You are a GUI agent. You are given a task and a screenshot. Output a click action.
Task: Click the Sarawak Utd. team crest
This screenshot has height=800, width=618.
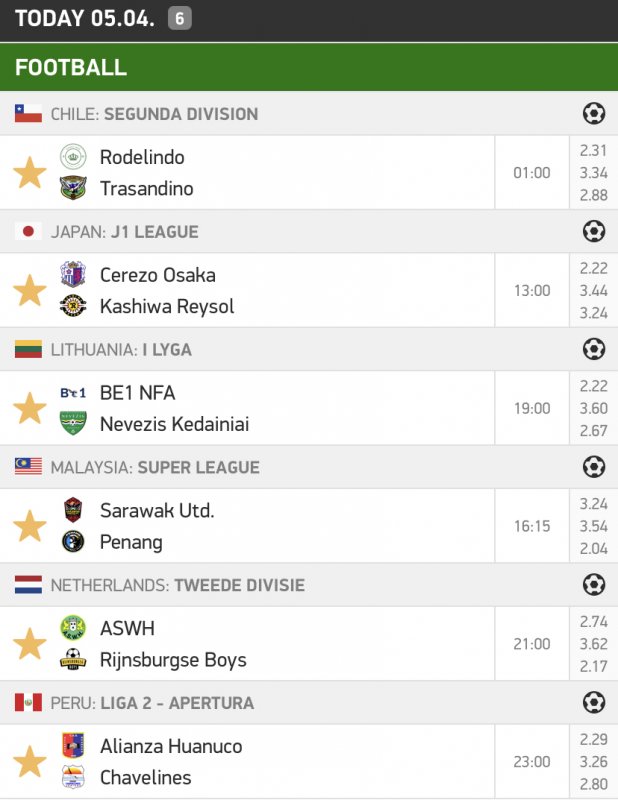tap(73, 510)
